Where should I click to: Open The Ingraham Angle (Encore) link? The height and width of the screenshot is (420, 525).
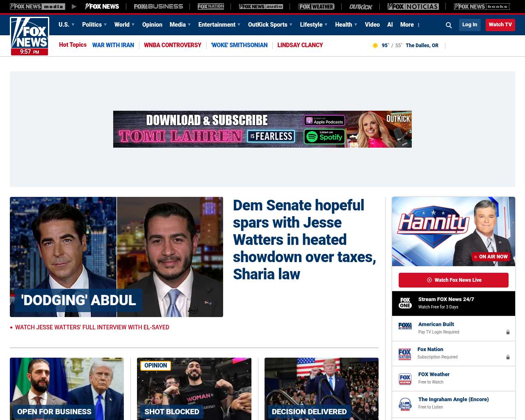pyautogui.click(x=454, y=399)
